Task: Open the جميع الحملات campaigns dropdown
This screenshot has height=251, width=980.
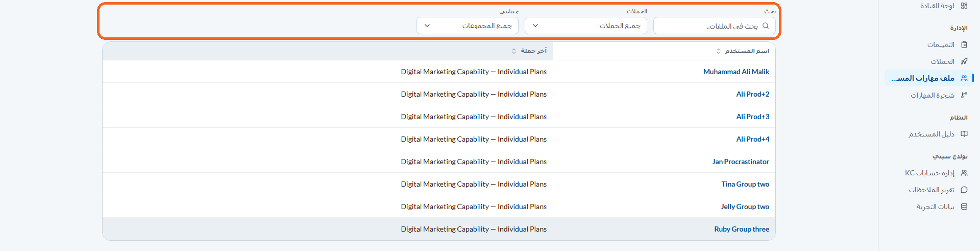Action: pyautogui.click(x=586, y=26)
